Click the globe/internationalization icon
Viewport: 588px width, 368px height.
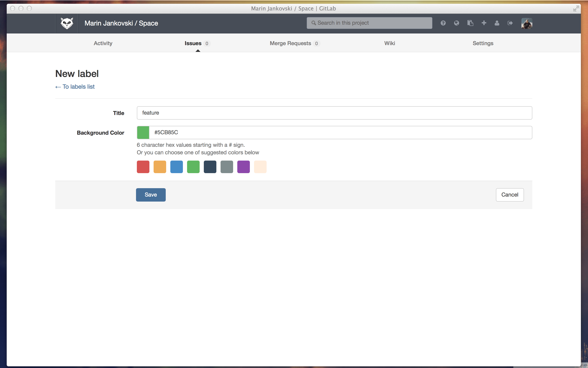(x=457, y=23)
